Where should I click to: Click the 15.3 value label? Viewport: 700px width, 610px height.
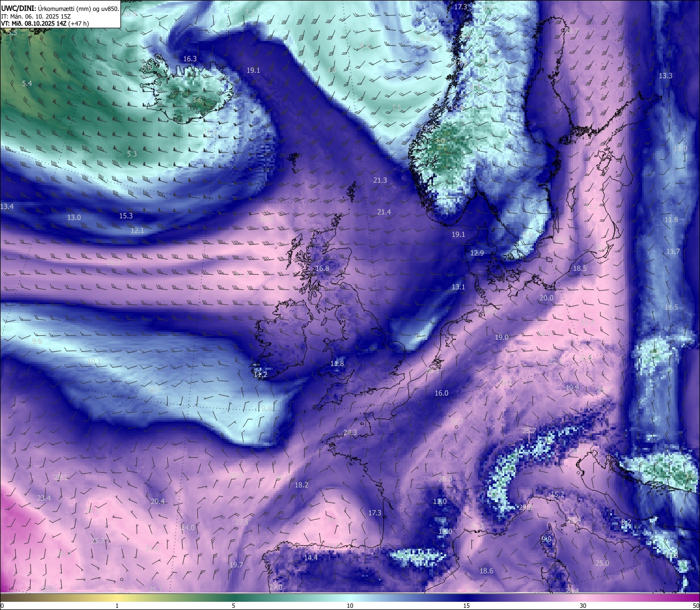point(126,216)
